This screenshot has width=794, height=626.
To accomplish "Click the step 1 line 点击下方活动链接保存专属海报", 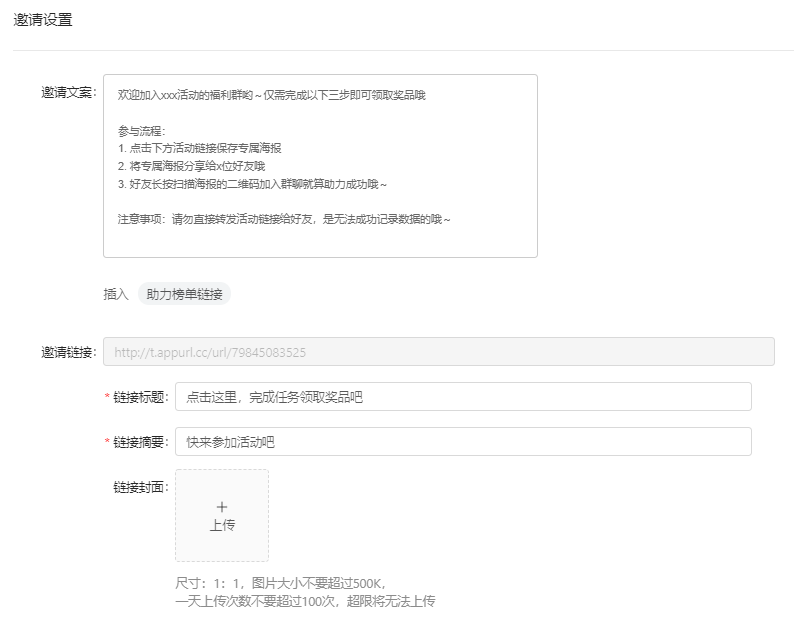I will tap(200, 148).
